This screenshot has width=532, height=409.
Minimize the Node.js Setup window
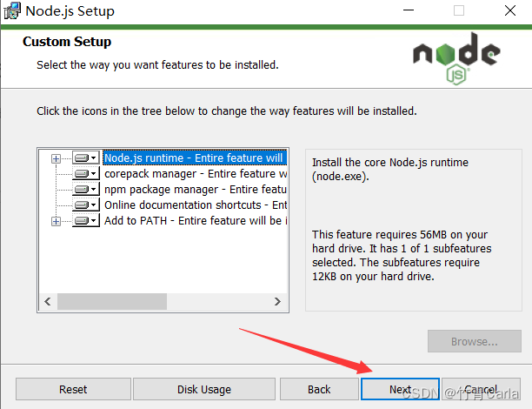(x=409, y=10)
